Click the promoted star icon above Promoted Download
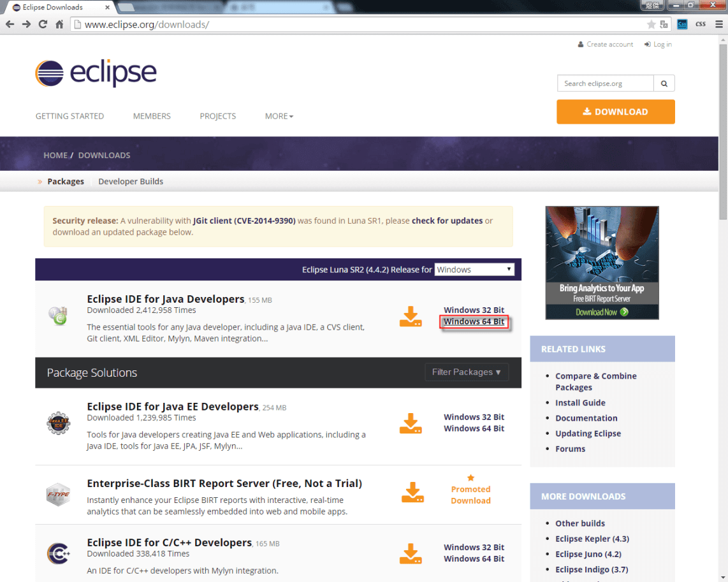Screen dimensions: 728x582 click(x=470, y=477)
